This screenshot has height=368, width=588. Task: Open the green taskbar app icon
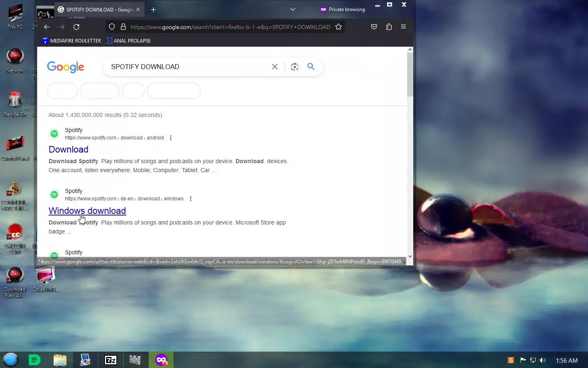click(35, 360)
